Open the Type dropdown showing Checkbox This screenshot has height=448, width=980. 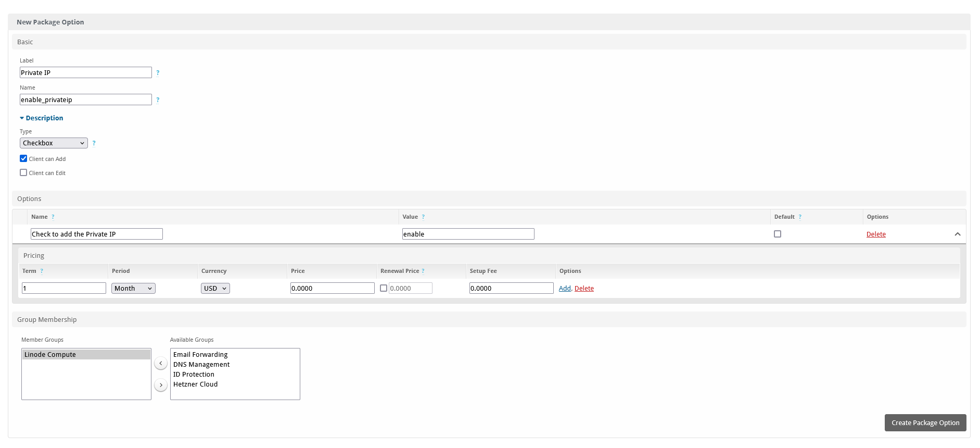point(54,143)
